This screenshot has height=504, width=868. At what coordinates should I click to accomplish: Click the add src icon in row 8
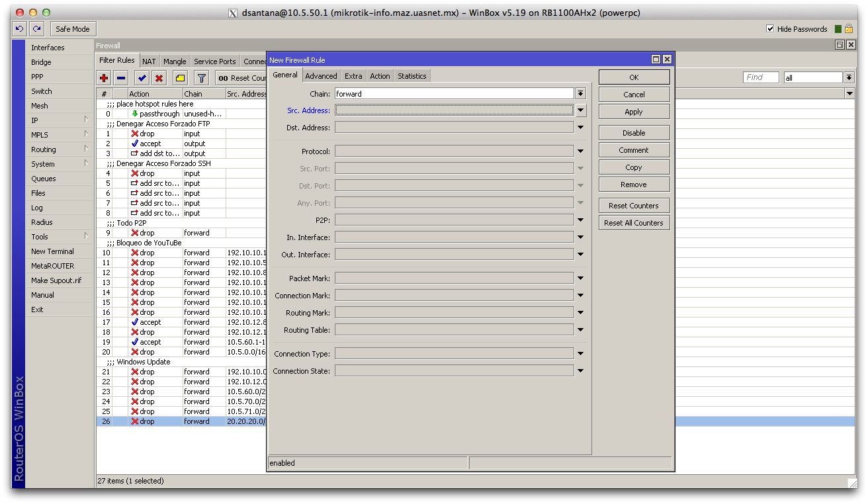[134, 213]
